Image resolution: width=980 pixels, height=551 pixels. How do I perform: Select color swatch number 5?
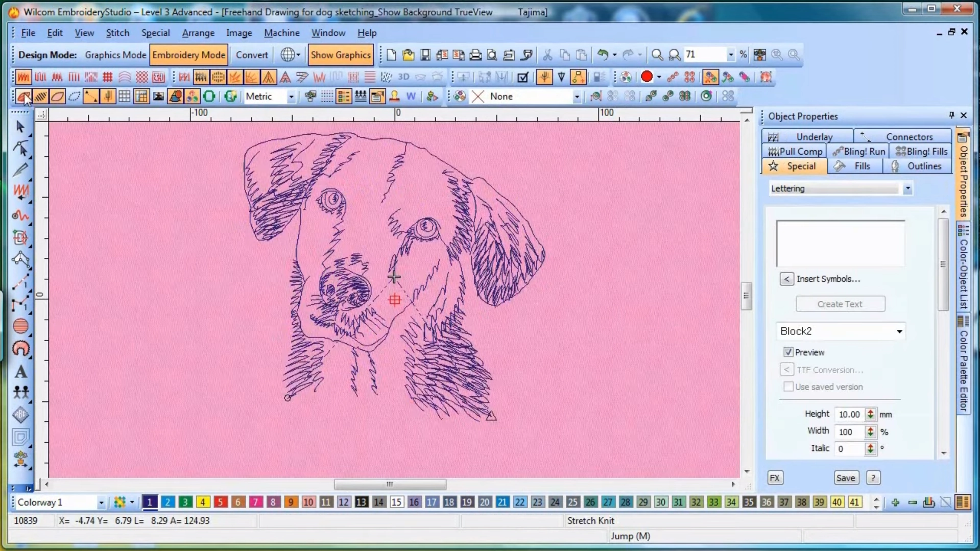pos(220,502)
